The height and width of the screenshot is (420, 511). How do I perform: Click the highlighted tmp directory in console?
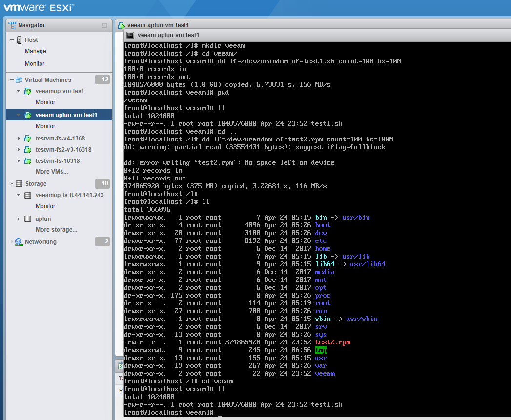[321, 350]
